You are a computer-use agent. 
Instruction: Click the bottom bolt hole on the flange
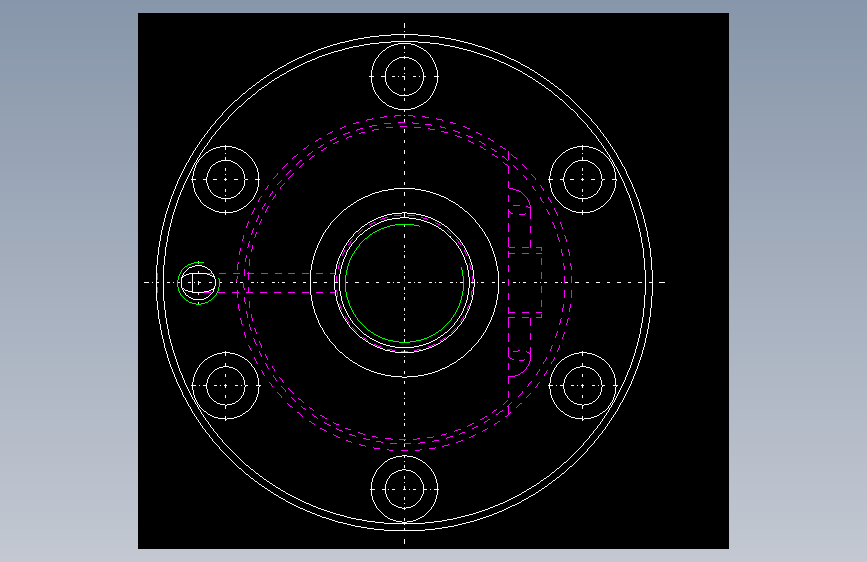(404, 489)
